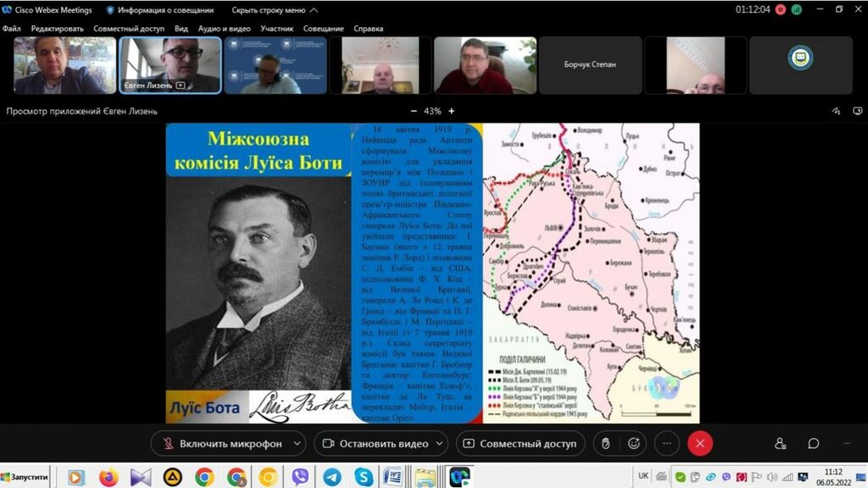Open the Аудио и видео menu

(x=224, y=28)
